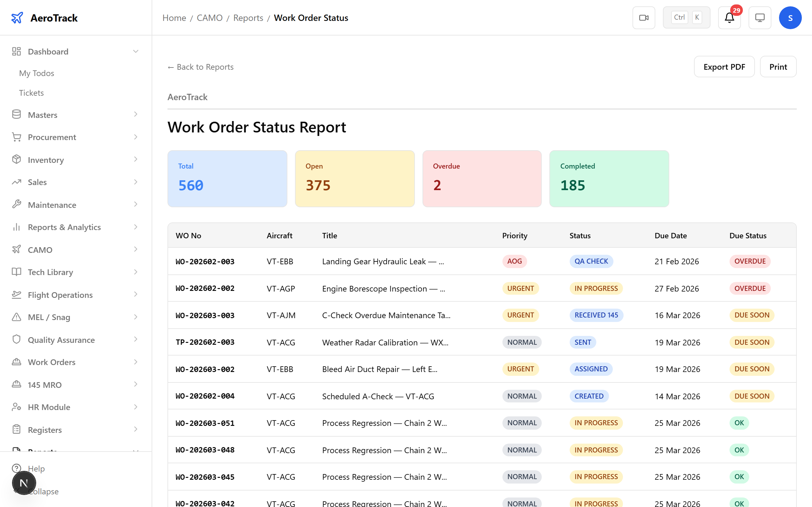This screenshot has height=507, width=812.
Task: Click the video camera icon in the header
Action: click(644, 17)
